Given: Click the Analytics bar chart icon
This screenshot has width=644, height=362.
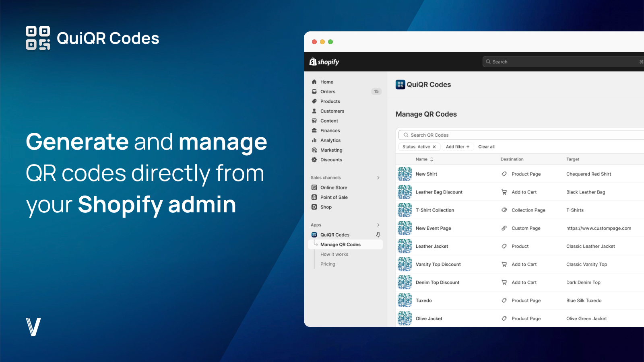Looking at the screenshot, I should (314, 140).
